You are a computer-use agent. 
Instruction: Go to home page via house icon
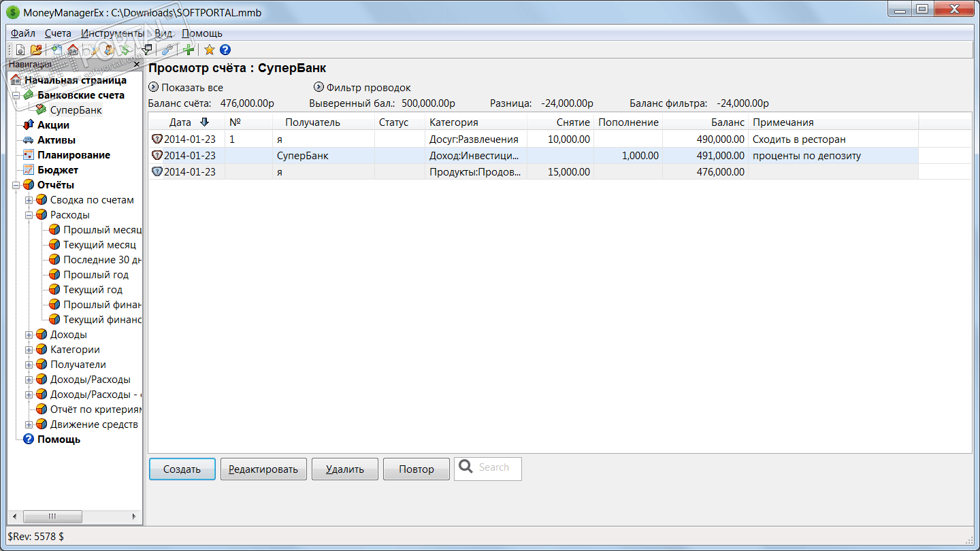click(72, 50)
